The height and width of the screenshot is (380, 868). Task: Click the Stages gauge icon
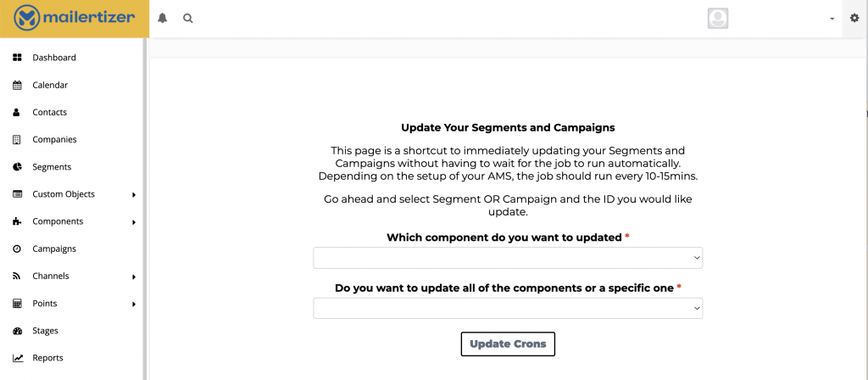click(17, 331)
